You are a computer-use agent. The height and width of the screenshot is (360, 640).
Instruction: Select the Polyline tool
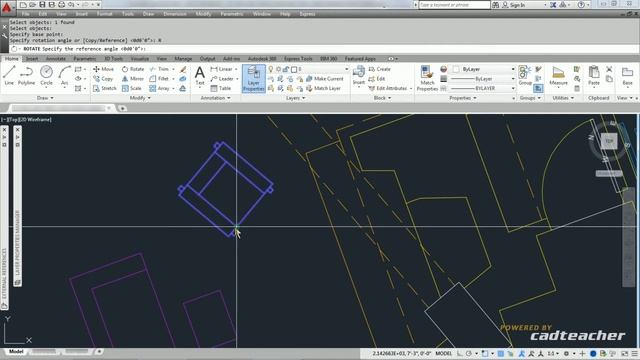[27, 76]
